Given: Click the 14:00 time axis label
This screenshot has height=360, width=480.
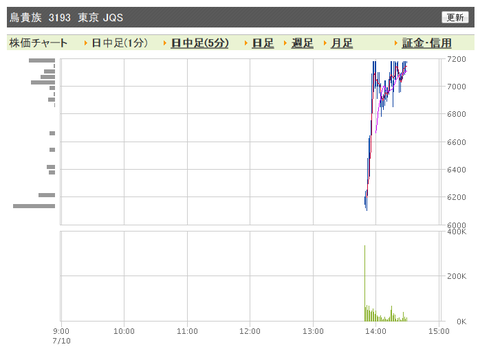Looking at the screenshot, I should [x=376, y=331].
